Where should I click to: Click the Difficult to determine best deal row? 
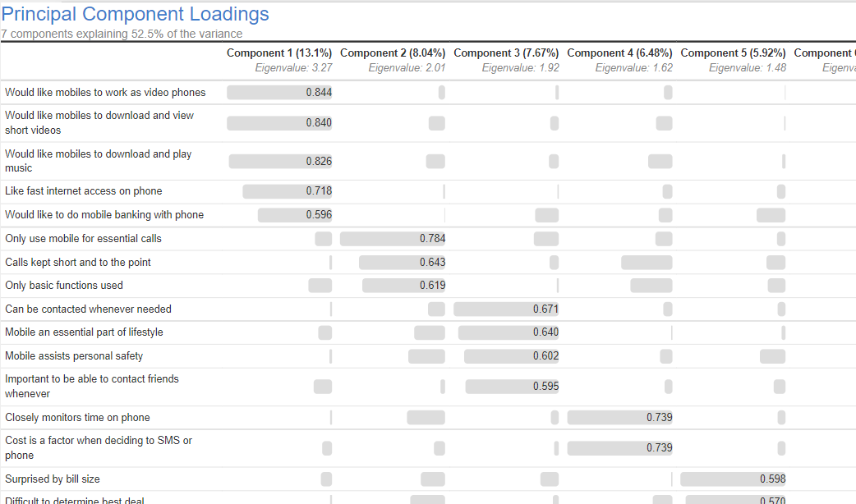(75, 501)
